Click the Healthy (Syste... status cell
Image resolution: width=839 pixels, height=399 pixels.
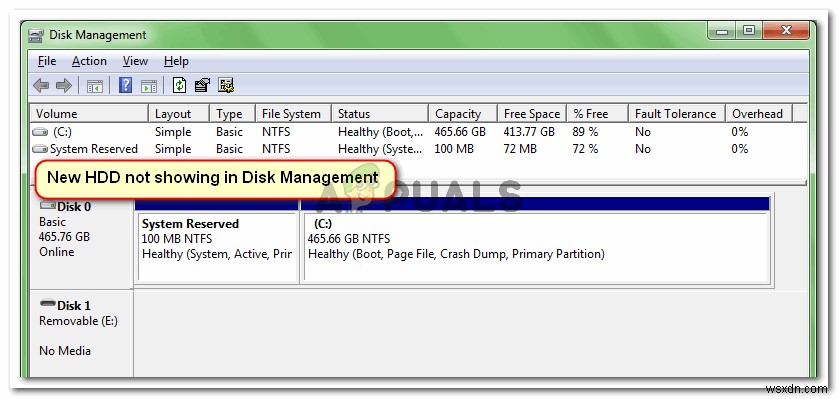(x=380, y=149)
